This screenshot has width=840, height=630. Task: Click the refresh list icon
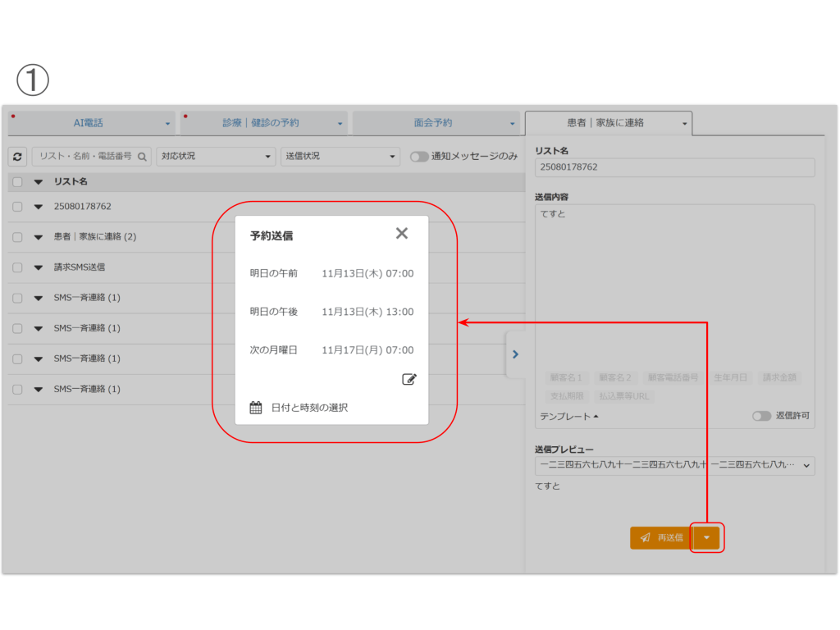click(17, 156)
